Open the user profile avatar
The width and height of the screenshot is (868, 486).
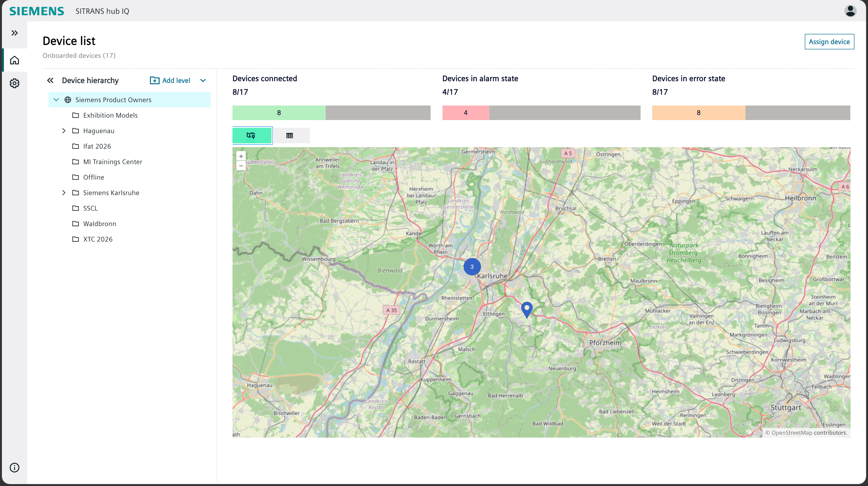(850, 11)
